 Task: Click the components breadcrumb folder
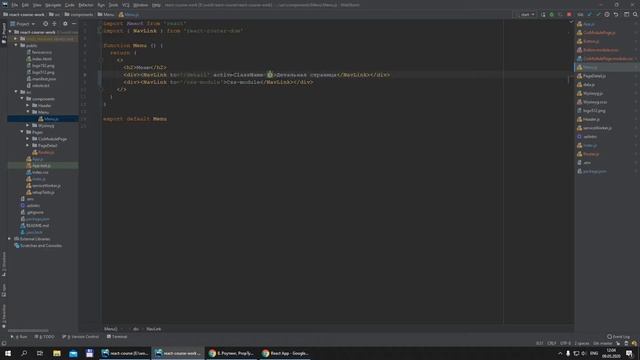tap(79, 14)
